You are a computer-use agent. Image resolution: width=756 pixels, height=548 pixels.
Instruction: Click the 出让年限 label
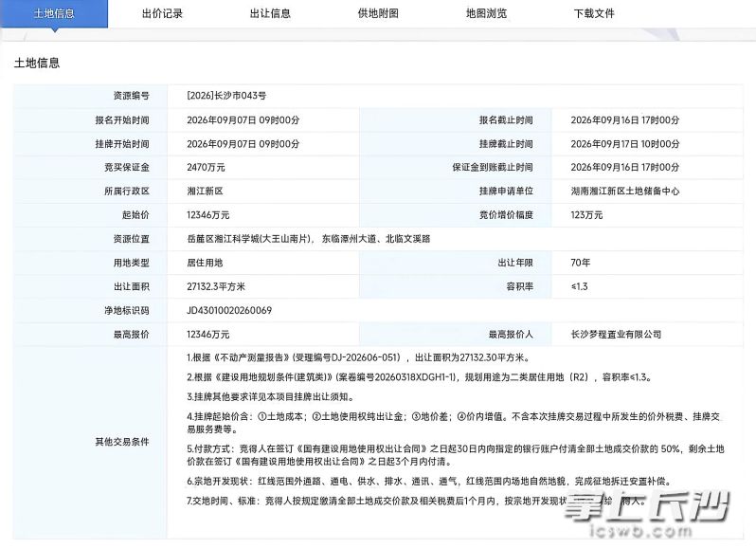click(x=515, y=263)
